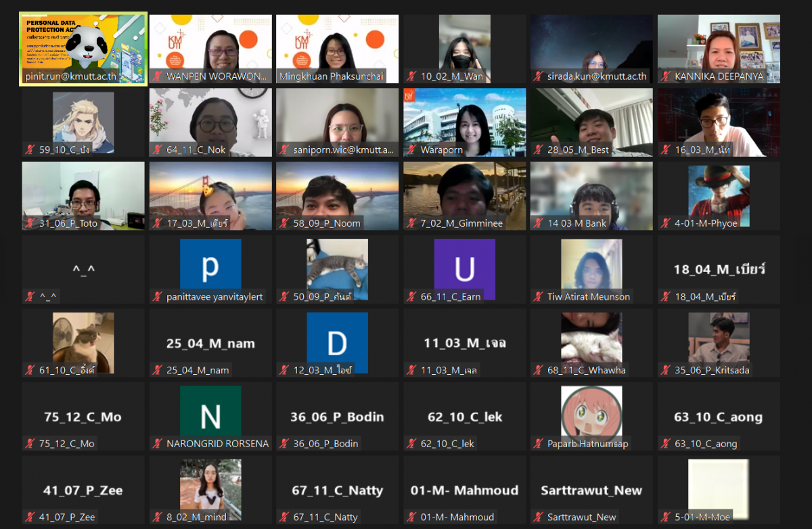Click the 'NARONGRID RORSENA' name label
Viewport: 812px width, 529px height.
[217, 444]
